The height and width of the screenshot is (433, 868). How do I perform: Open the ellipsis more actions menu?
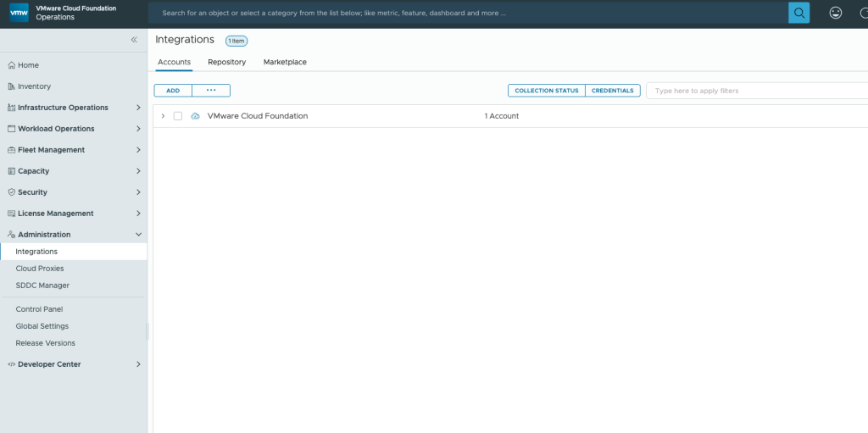(x=211, y=91)
